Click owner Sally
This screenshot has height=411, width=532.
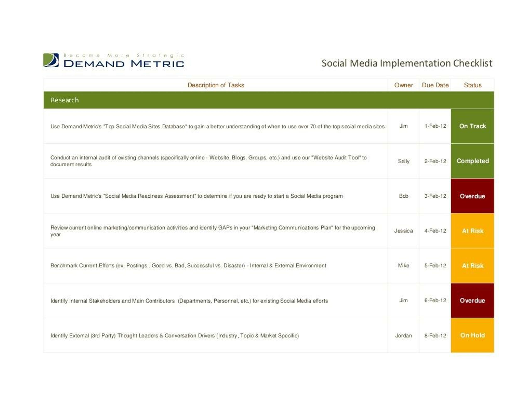[404, 161]
